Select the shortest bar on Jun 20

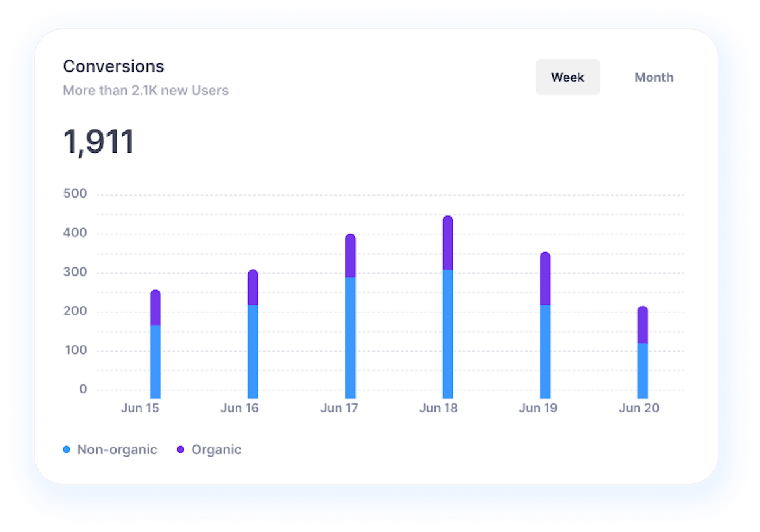[644, 351]
